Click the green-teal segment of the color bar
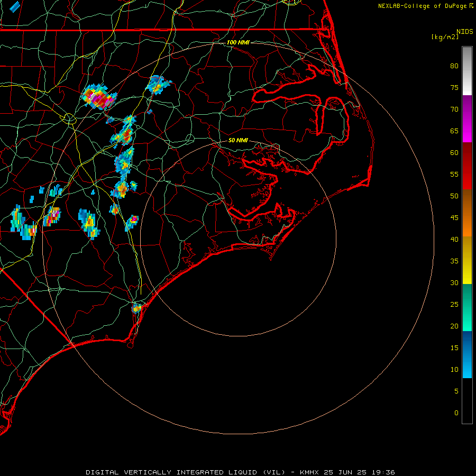The height and width of the screenshot is (476, 476). 467,307
